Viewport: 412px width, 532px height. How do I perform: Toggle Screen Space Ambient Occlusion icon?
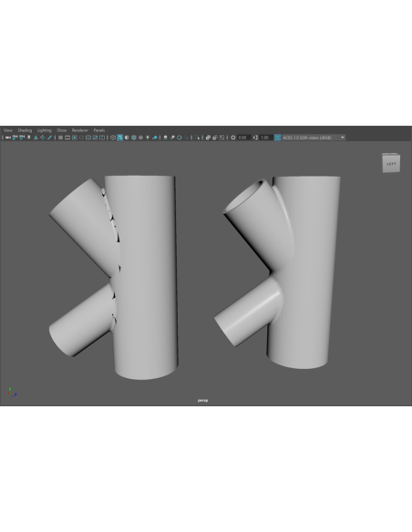pyautogui.click(x=165, y=138)
